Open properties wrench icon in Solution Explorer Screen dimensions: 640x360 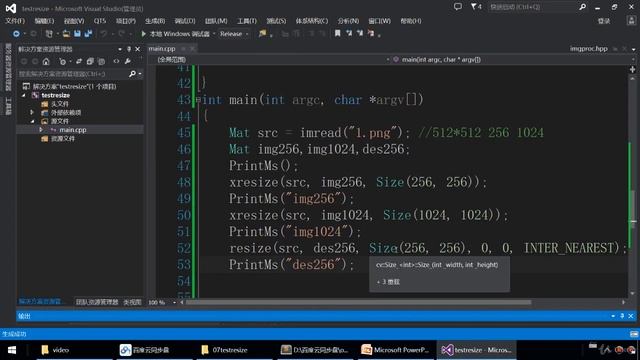click(x=128, y=61)
